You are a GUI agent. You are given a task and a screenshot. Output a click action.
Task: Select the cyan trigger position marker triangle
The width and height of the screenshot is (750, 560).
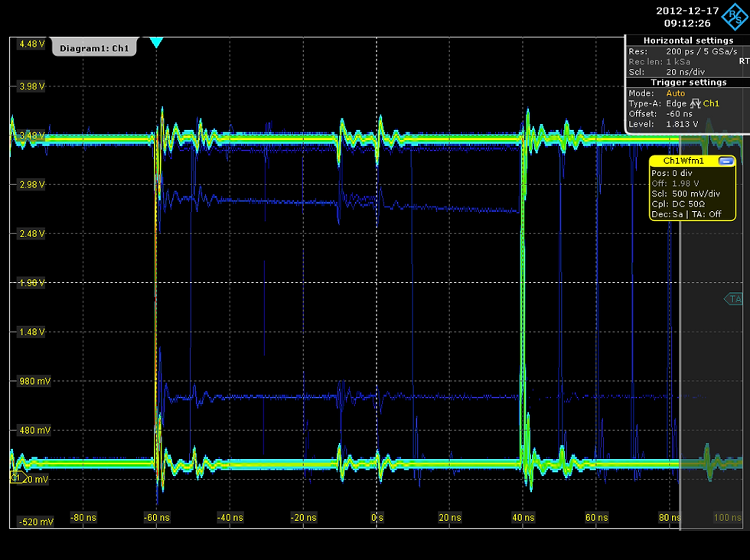[x=156, y=43]
